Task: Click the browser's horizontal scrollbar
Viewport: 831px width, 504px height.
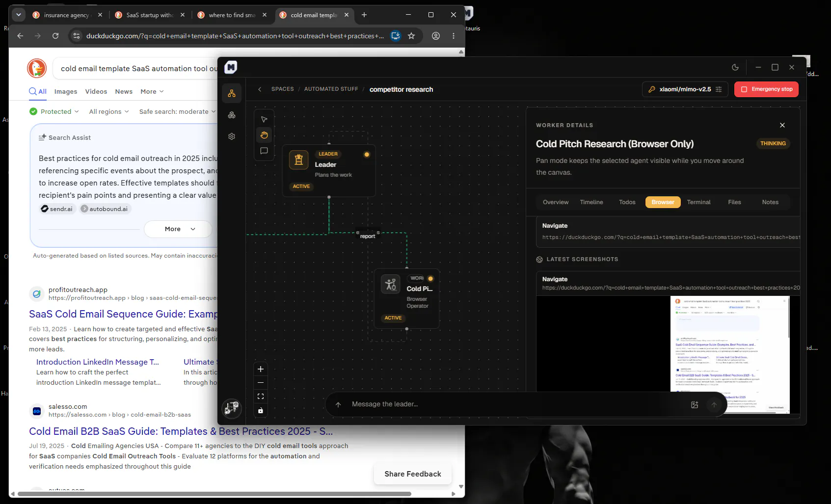Action: tap(214, 494)
